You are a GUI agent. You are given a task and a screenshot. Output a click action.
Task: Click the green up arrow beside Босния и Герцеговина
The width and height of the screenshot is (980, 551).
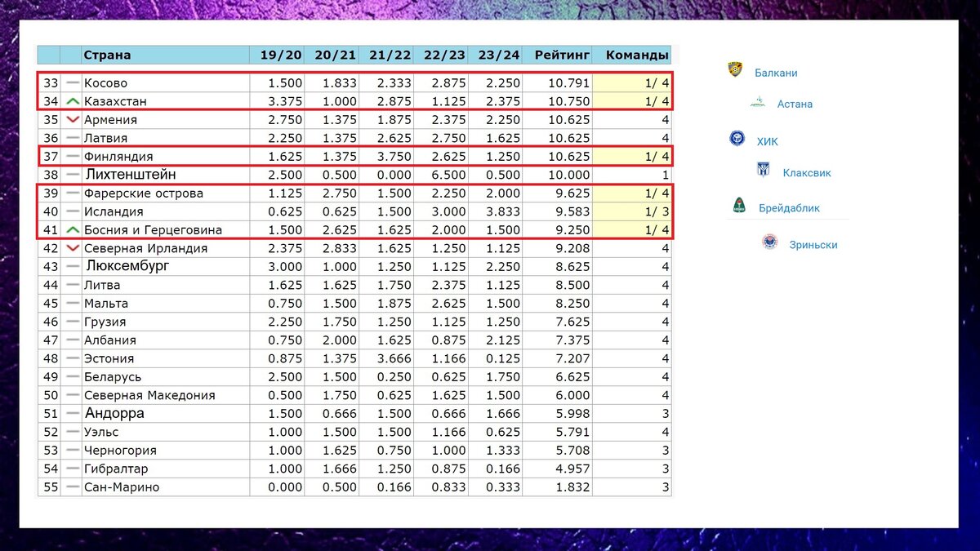coord(73,230)
